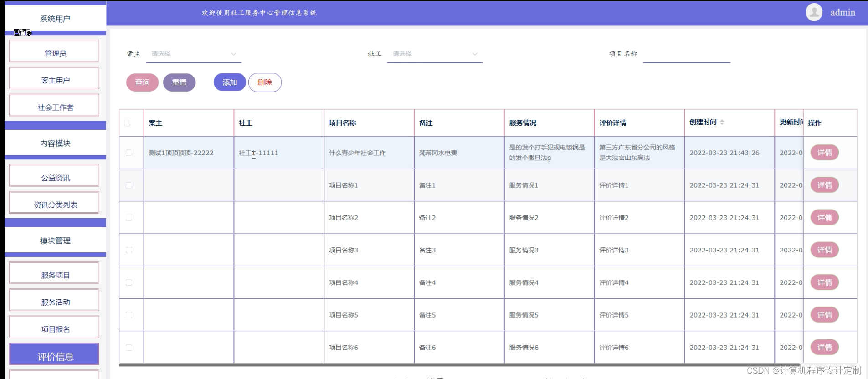Check the row for 项目名称1
Screen dimensions: 868x379
(129, 185)
